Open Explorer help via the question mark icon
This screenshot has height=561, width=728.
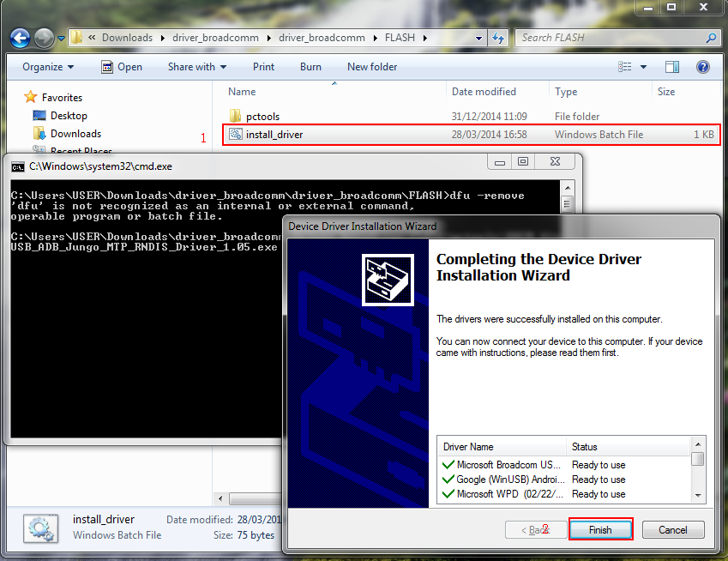(705, 67)
